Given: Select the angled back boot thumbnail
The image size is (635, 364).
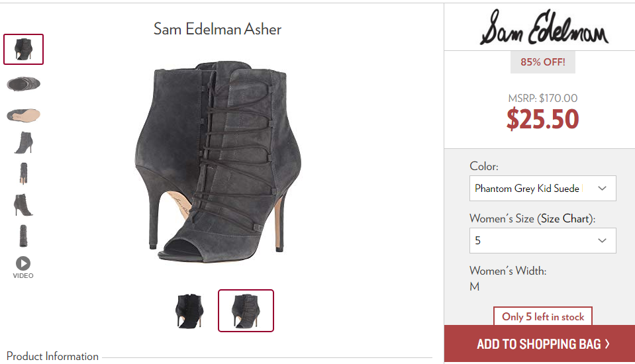Looking at the screenshot, I should coord(23,205).
